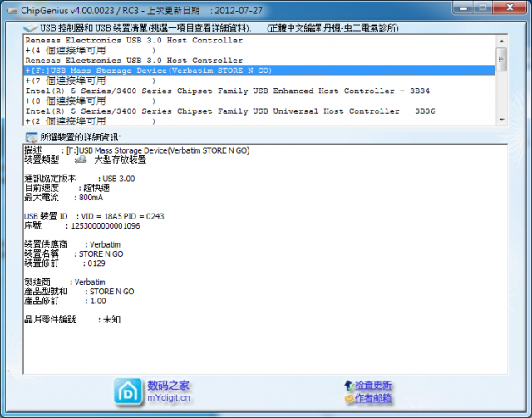Open the mYdigit house logo icon
532x418 pixels.
[x=128, y=392]
